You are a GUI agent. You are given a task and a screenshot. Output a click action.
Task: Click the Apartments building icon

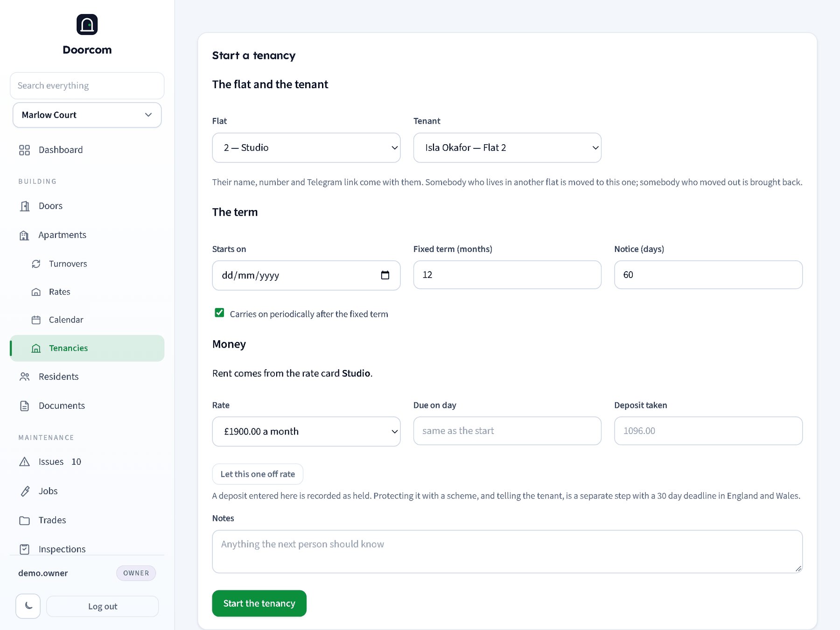click(24, 235)
